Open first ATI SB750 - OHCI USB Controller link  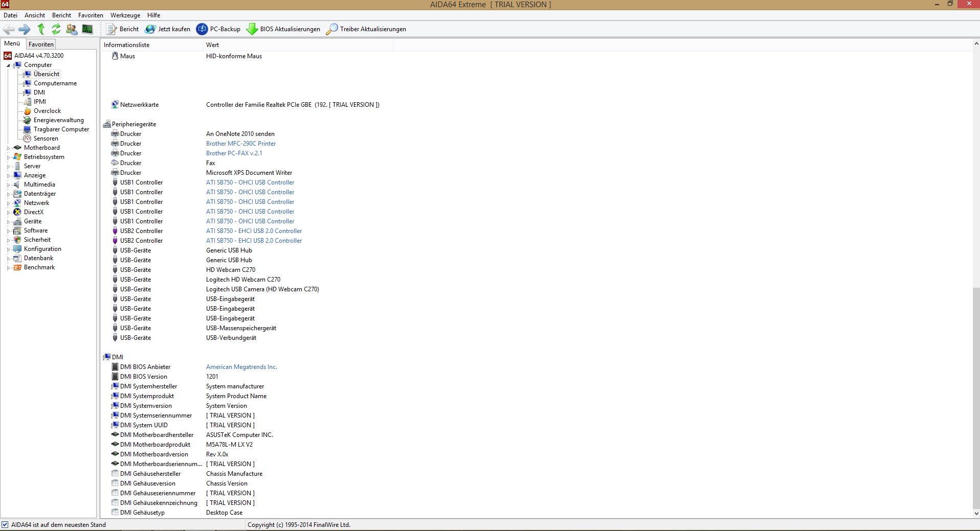(250, 182)
